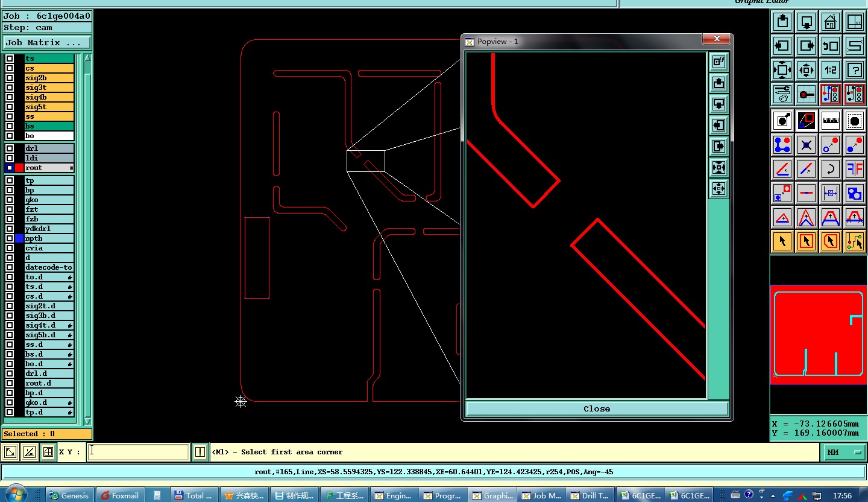The height and width of the screenshot is (502, 868).
Task: Click the pan left arrow icon
Action: point(782,46)
